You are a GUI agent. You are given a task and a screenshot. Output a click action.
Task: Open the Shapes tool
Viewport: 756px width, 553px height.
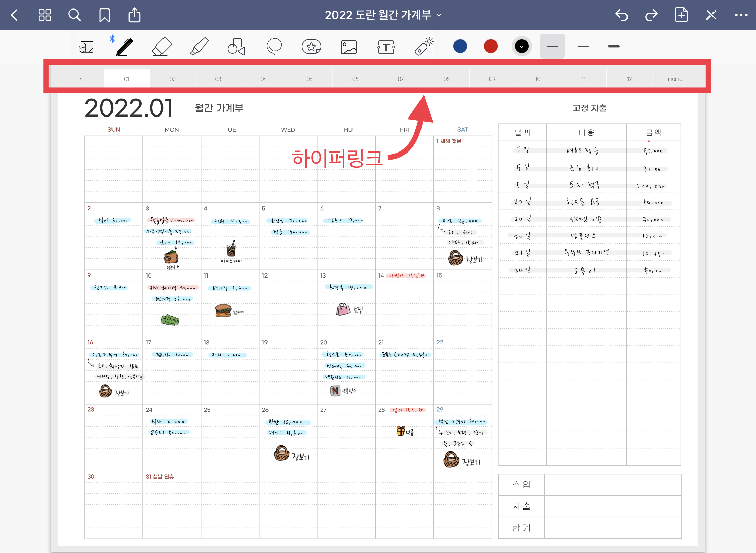(x=236, y=47)
